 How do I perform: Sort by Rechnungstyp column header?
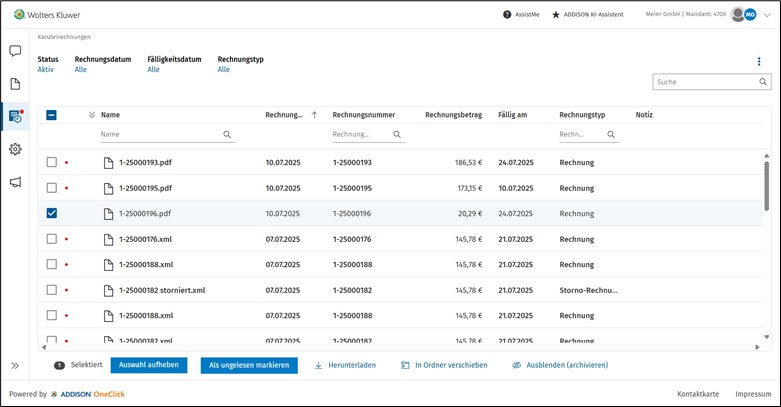pyautogui.click(x=582, y=115)
